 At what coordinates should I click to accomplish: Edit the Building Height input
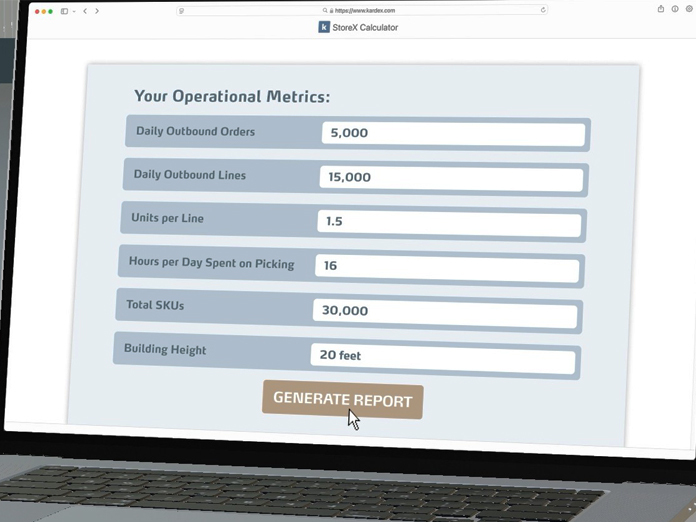point(443,358)
